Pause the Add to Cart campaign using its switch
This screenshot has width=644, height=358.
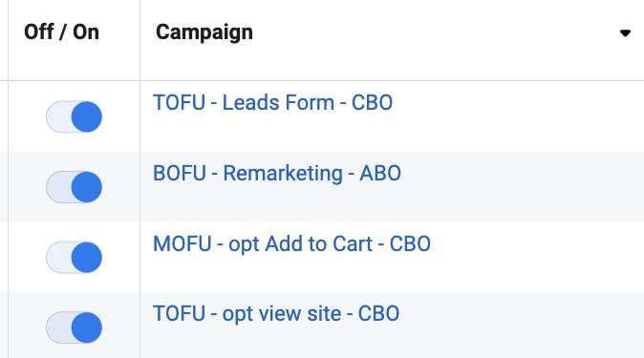point(74,258)
